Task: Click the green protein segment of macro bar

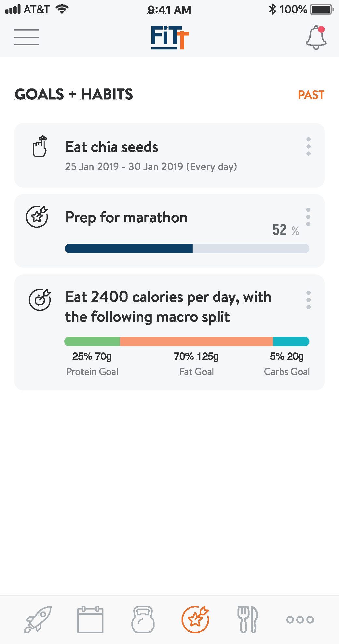Action: (x=92, y=341)
